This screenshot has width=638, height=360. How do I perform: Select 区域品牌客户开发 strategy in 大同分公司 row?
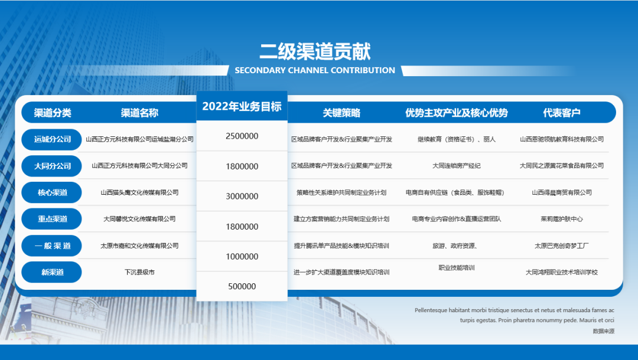click(342, 166)
